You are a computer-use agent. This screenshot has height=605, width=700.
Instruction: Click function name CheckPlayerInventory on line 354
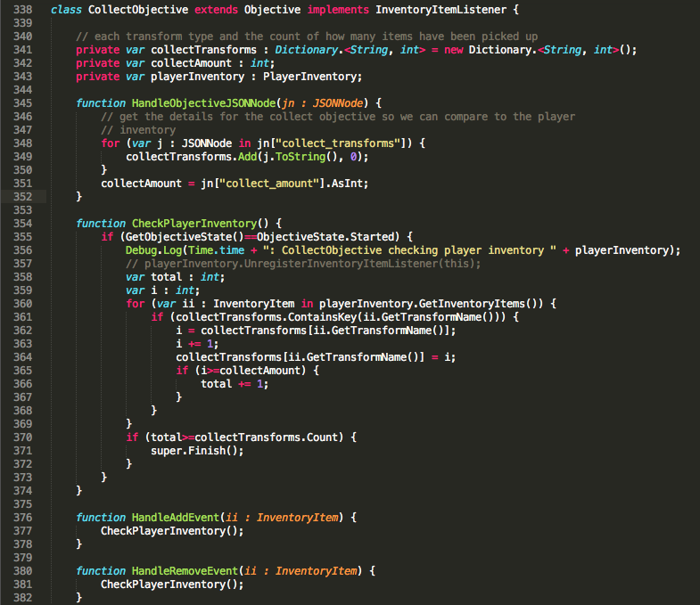(194, 224)
